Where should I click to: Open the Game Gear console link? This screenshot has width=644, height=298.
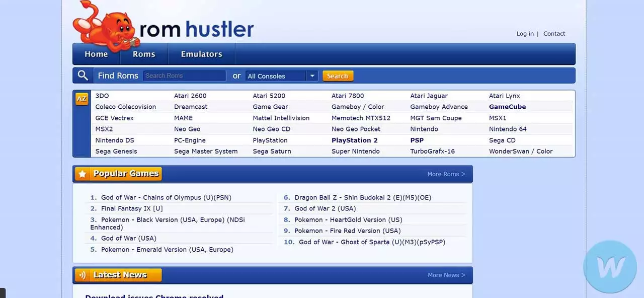pos(270,107)
